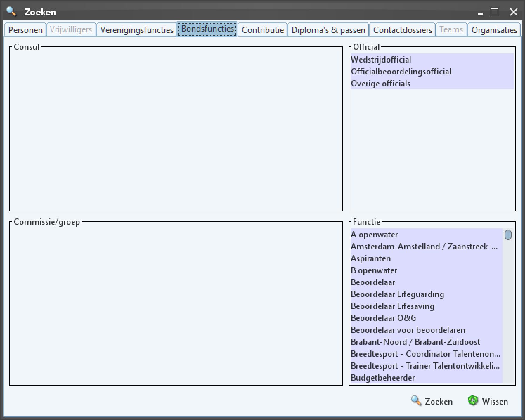Click the magnifier icon of the Zoeken button
The image size is (525, 420).
point(416,401)
